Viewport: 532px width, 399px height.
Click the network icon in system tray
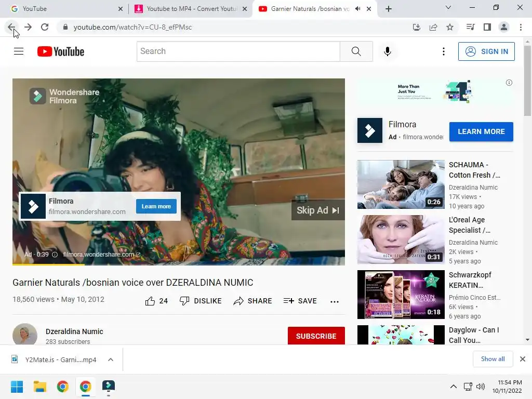(468, 387)
